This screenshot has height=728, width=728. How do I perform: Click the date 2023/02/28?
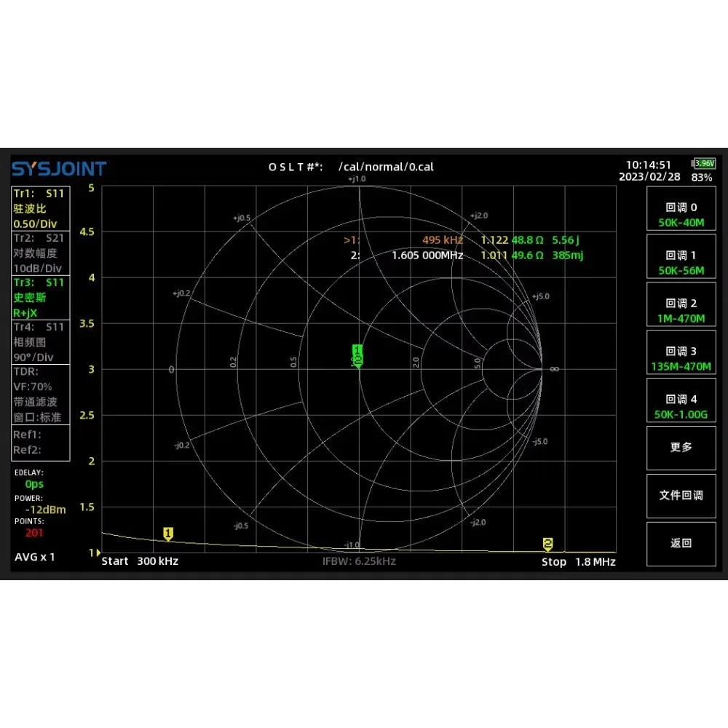coord(649,177)
